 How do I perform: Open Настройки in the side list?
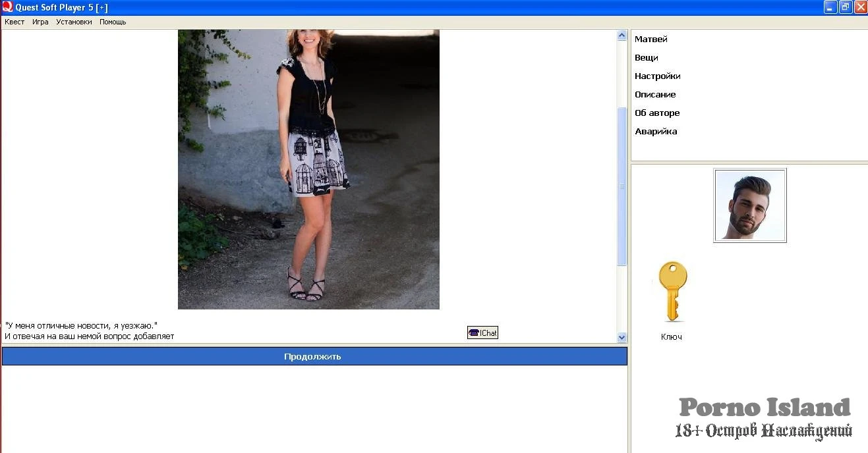[x=657, y=76]
